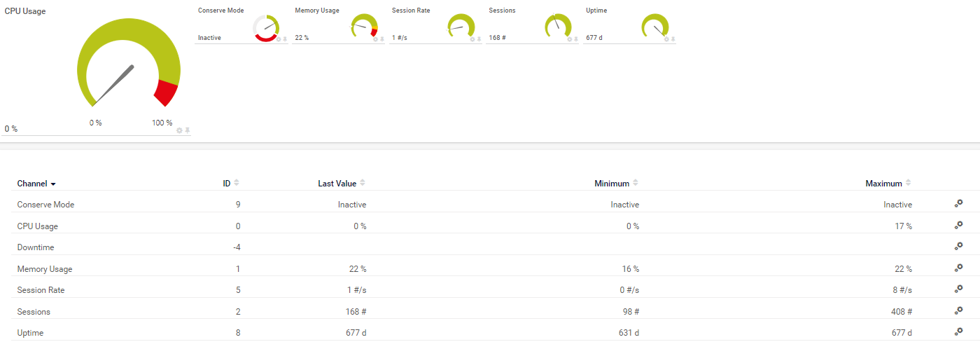
Task: Click gear icon in Sessions table row
Action: [958, 310]
